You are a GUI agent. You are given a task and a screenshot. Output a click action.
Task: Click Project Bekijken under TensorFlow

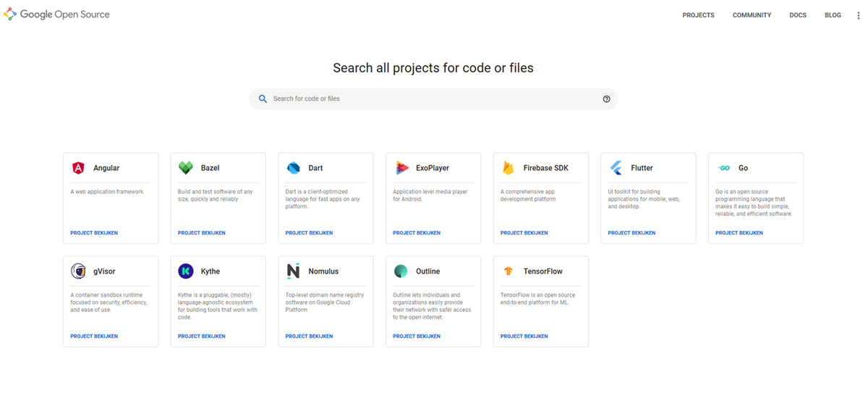point(524,337)
